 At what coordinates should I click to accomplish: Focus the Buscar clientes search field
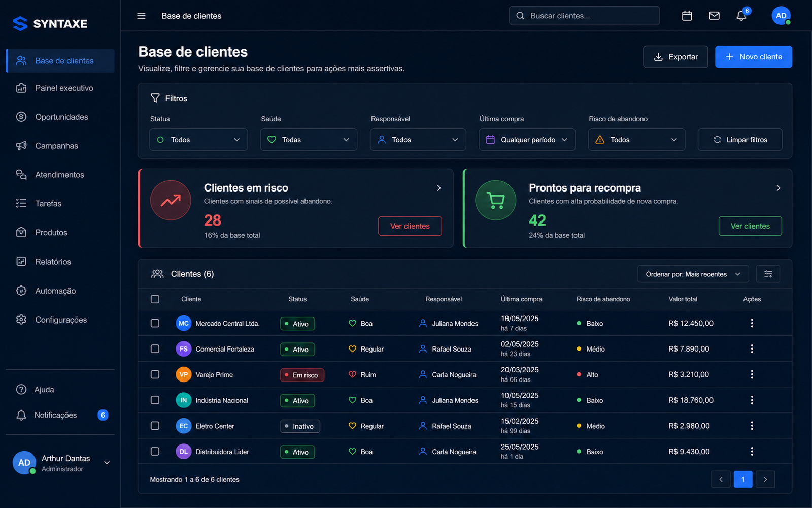click(x=585, y=16)
